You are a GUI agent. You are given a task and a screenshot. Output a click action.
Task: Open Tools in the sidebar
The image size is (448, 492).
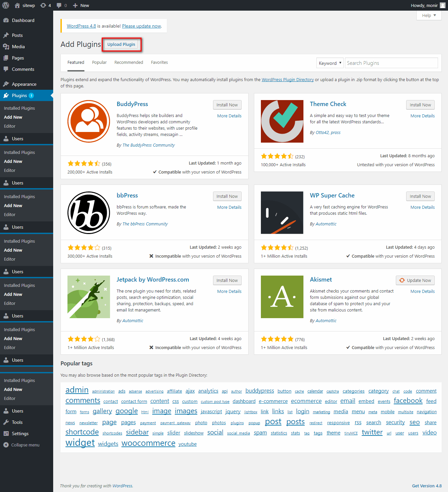coord(27,422)
